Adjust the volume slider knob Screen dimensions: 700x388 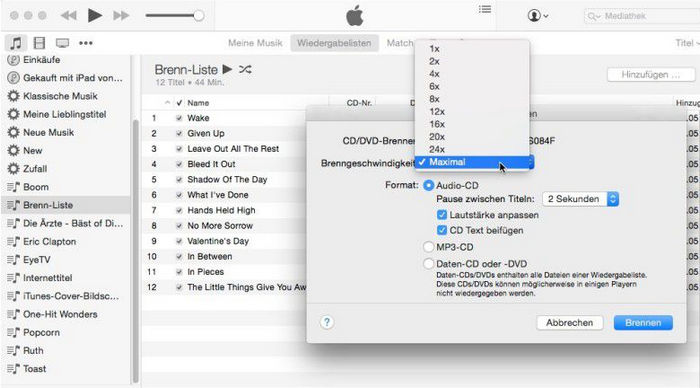(199, 16)
